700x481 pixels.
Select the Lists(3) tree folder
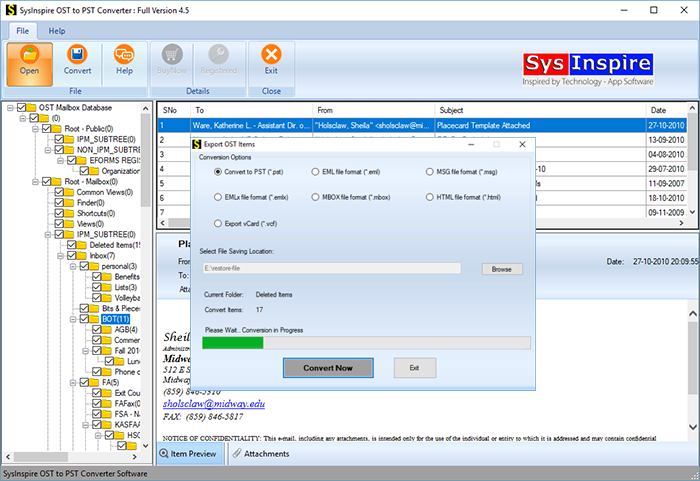click(x=125, y=288)
